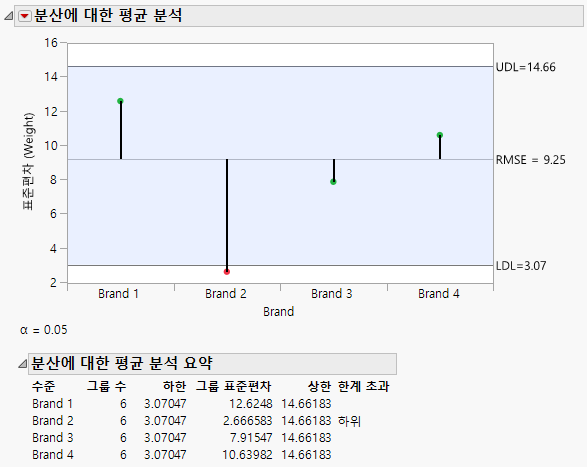Click the 상한 column header
Viewport: 587px width, 467px height.
[319, 386]
